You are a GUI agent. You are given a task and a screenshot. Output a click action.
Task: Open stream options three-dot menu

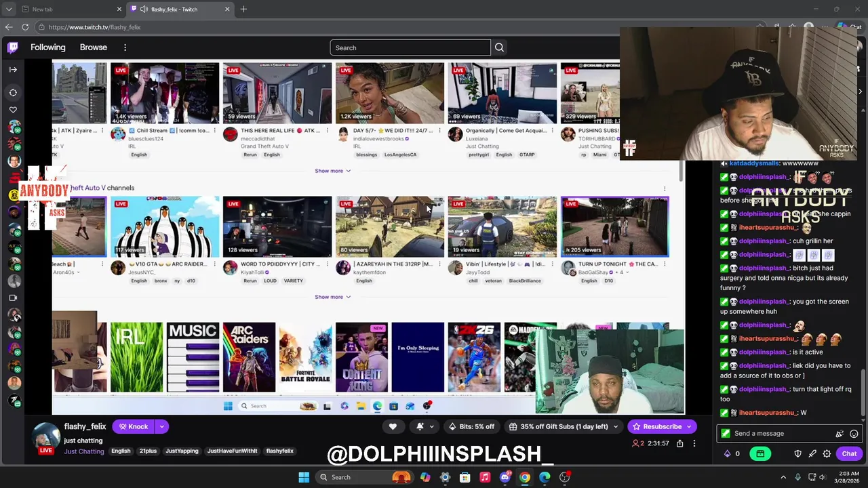tap(694, 443)
